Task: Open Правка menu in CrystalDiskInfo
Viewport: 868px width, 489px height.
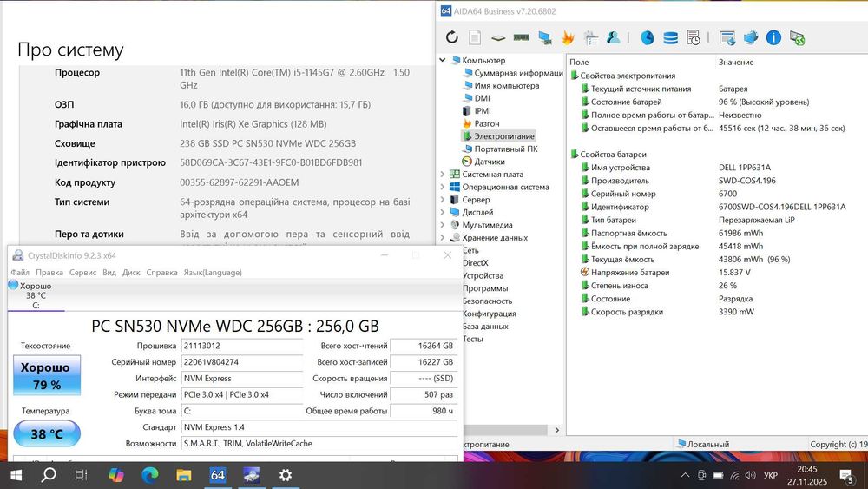Action: pyautogui.click(x=49, y=273)
